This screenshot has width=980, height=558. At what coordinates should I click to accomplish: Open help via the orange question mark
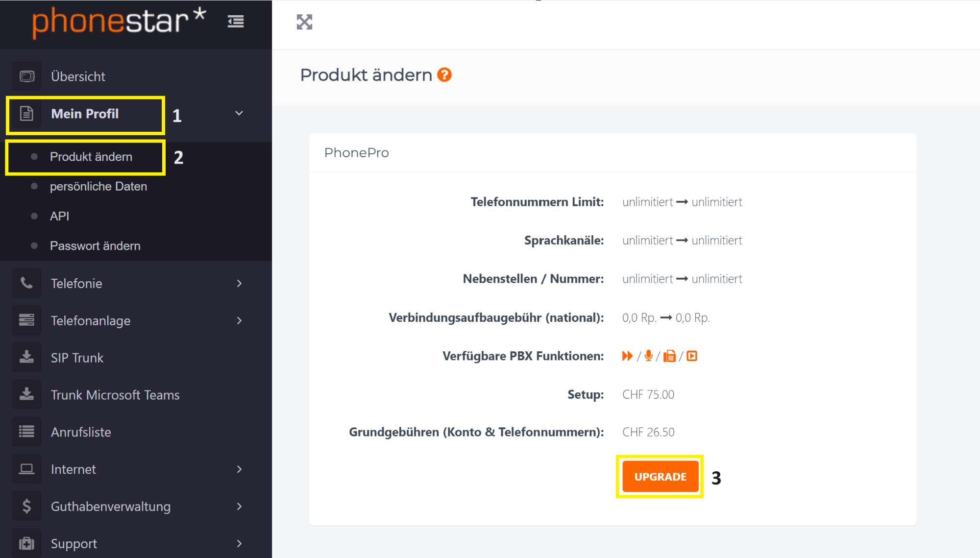tap(444, 75)
